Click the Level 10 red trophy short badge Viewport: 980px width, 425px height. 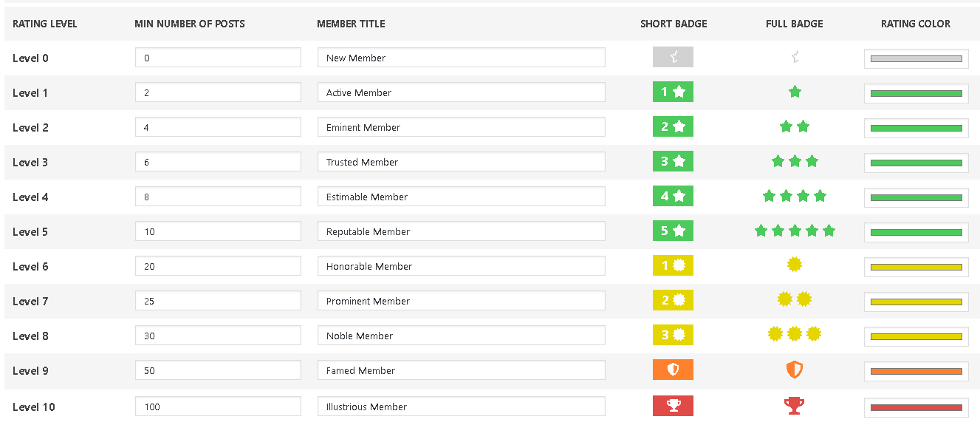click(x=673, y=406)
